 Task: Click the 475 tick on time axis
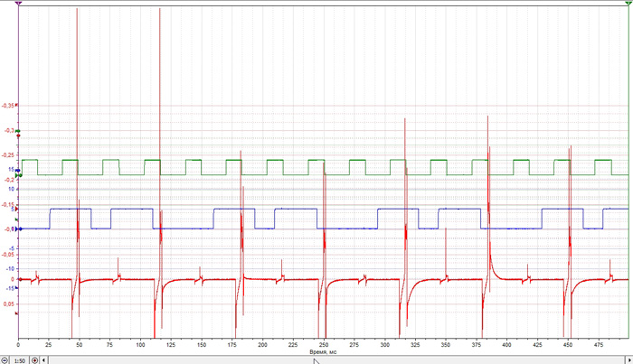pyautogui.click(x=599, y=345)
